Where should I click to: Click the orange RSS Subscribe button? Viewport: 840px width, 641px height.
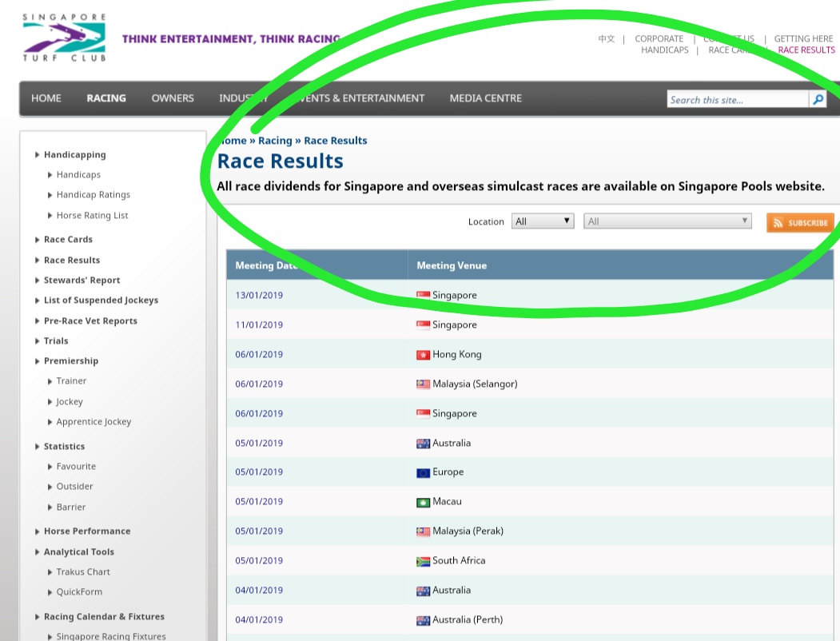point(800,223)
